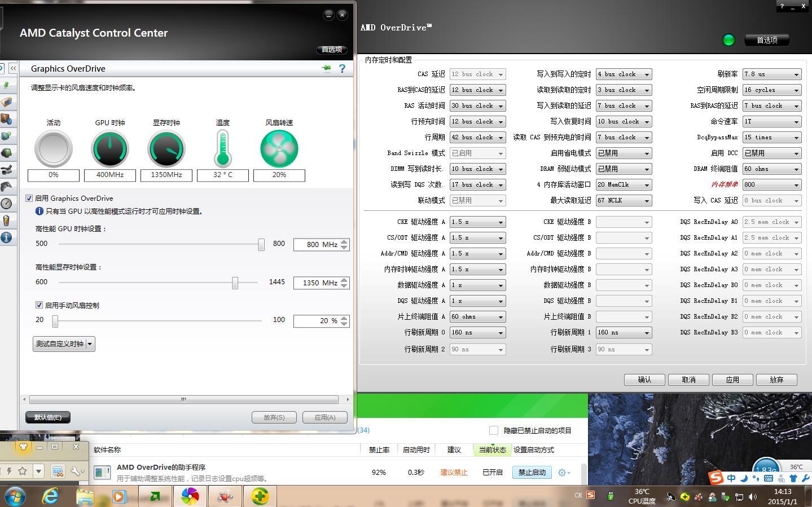
Task: Open the RAS 活动时间 dropdown
Action: pos(477,106)
